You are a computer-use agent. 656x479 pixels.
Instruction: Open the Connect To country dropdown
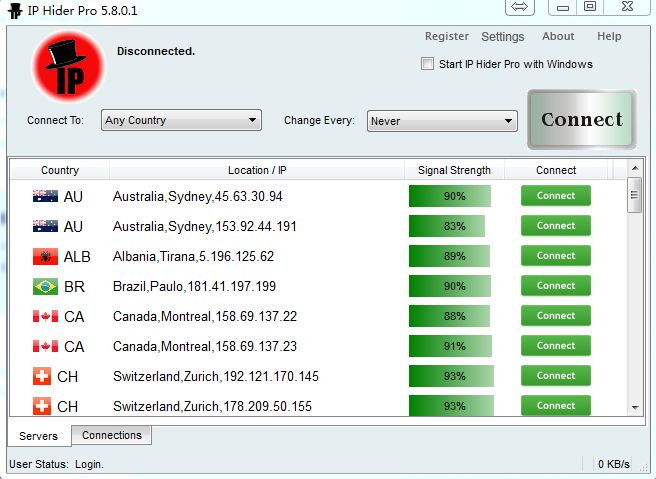click(181, 121)
